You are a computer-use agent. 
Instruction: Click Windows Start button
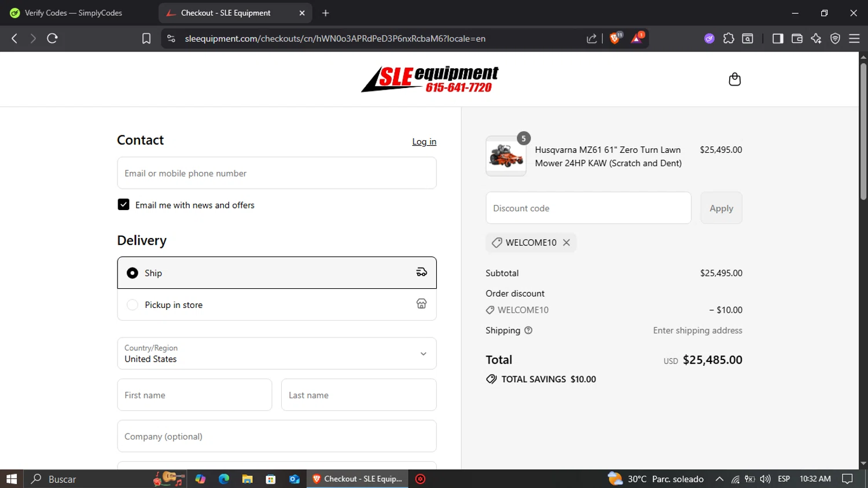(x=12, y=479)
